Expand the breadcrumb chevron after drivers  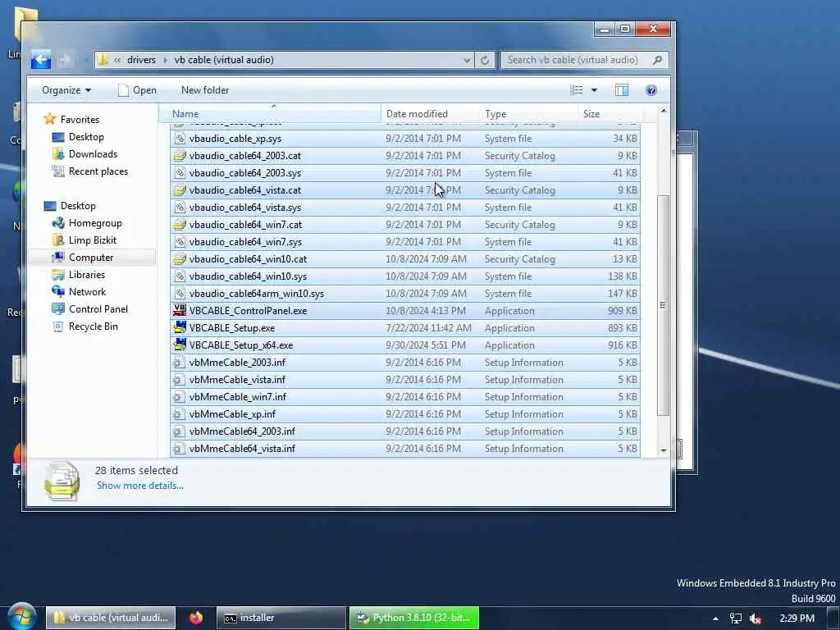point(165,60)
